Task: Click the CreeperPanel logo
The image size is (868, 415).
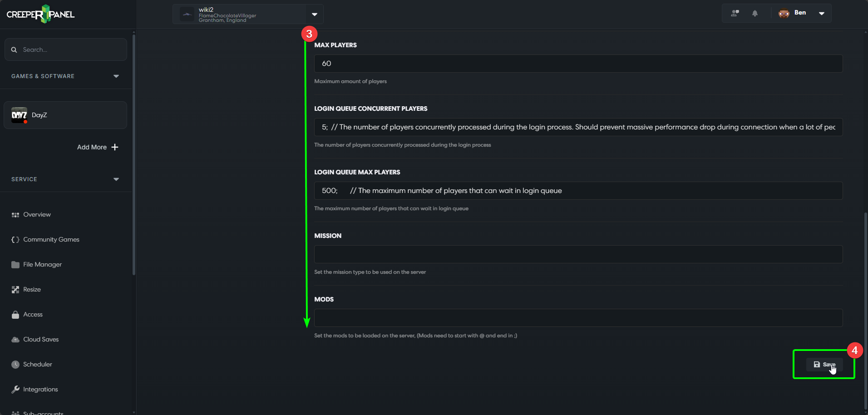Action: pyautogui.click(x=41, y=14)
